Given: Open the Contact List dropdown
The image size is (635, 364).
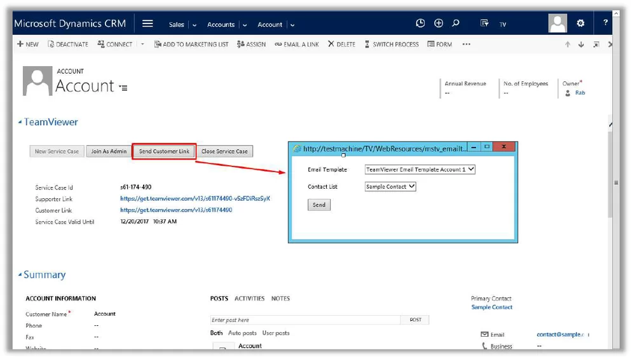Looking at the screenshot, I should coord(390,187).
